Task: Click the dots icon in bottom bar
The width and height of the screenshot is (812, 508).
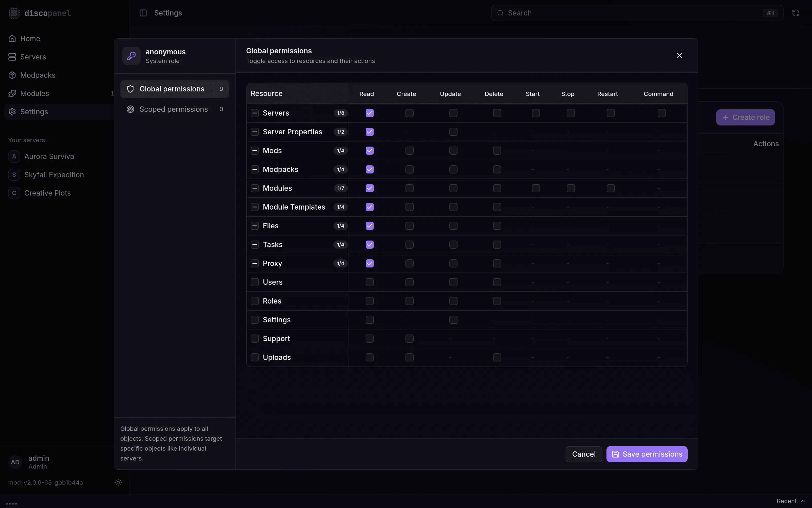Action: tap(11, 503)
